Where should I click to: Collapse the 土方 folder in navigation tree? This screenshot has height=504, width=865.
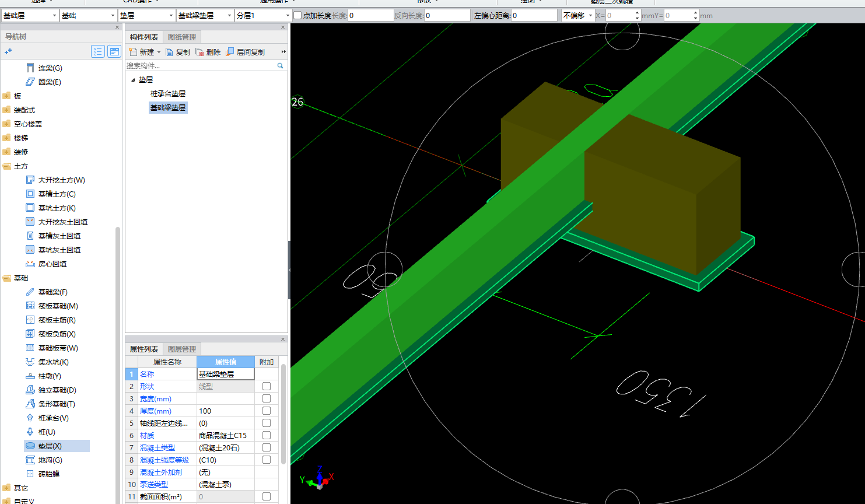tap(6, 166)
